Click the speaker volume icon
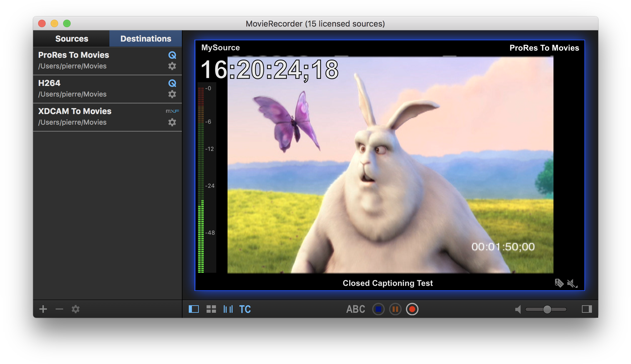 tap(518, 309)
